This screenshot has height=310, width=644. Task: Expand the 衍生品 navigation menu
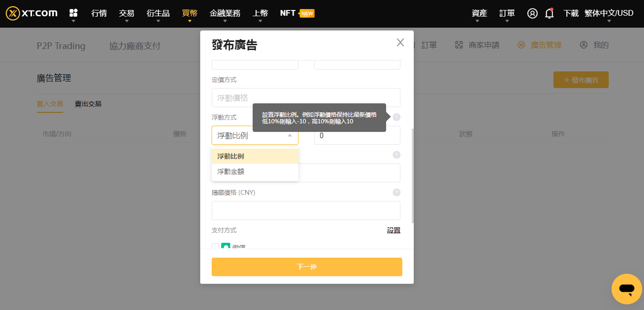coord(158,13)
